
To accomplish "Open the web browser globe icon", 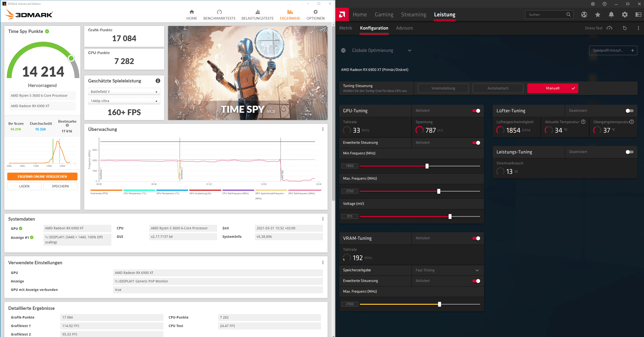I will (584, 15).
